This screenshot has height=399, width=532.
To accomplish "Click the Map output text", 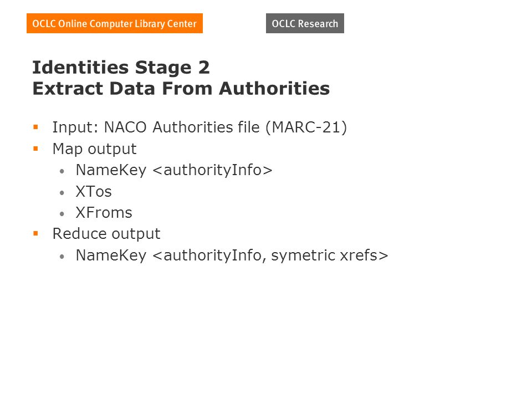I will pyautogui.click(x=95, y=149).
